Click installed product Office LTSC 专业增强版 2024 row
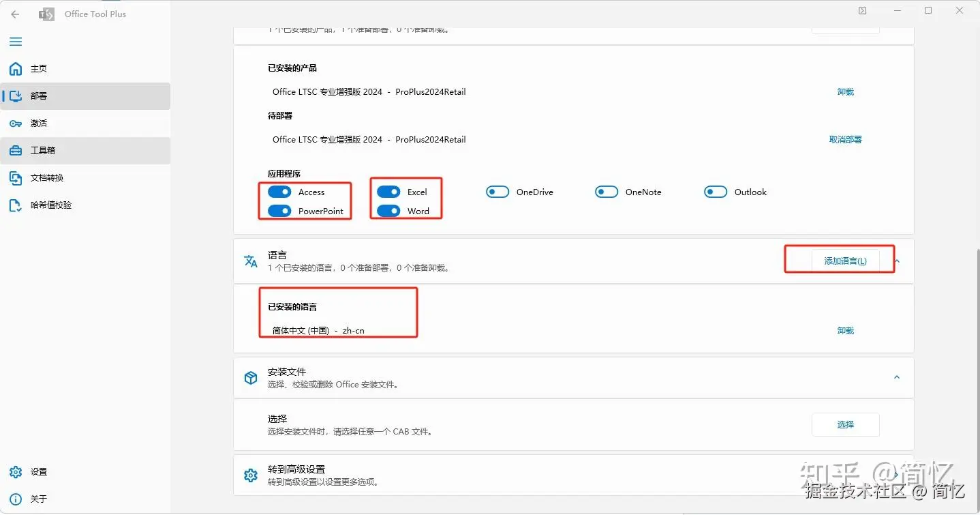The image size is (980, 515). pos(369,92)
